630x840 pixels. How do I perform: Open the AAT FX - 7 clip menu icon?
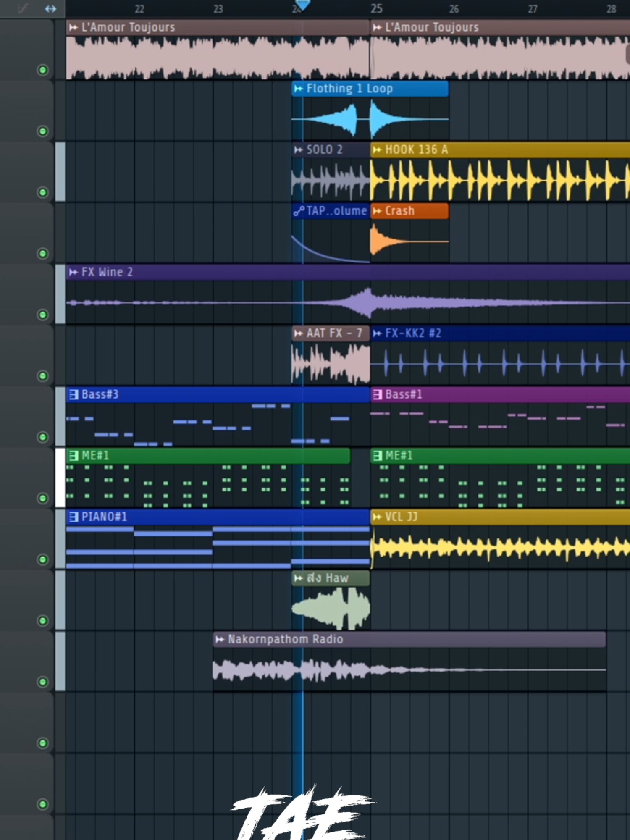click(x=299, y=333)
